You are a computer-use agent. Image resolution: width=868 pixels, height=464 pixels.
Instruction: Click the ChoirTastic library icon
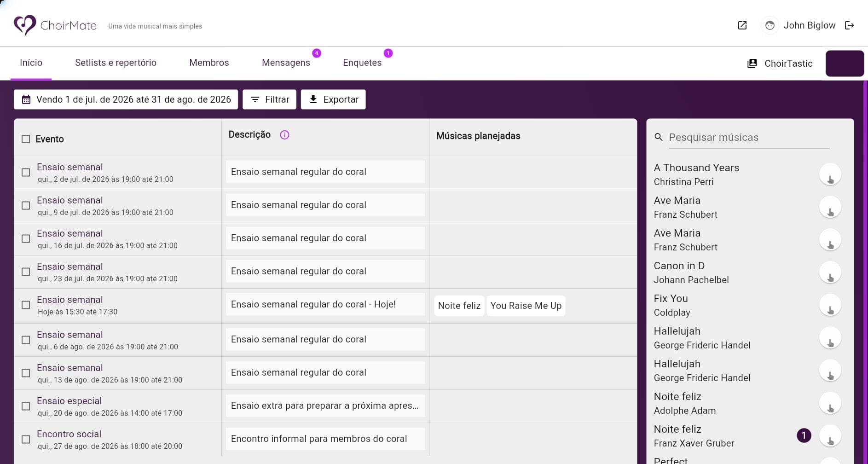click(752, 64)
